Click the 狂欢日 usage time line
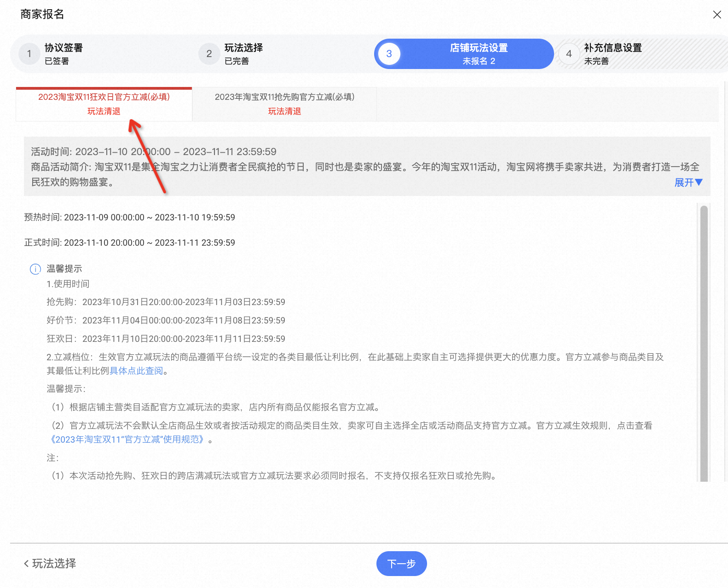This screenshot has width=728, height=588. point(166,339)
